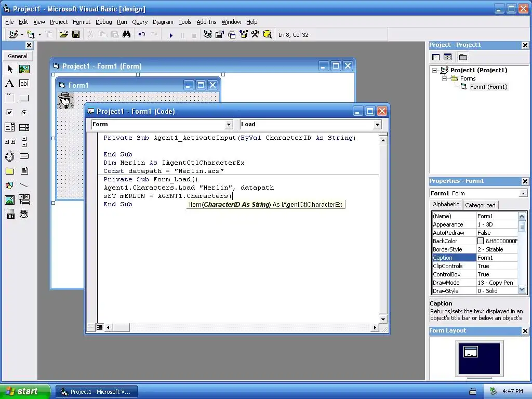The image size is (532, 399).
Task: Open the Diagram menu
Action: (163, 22)
